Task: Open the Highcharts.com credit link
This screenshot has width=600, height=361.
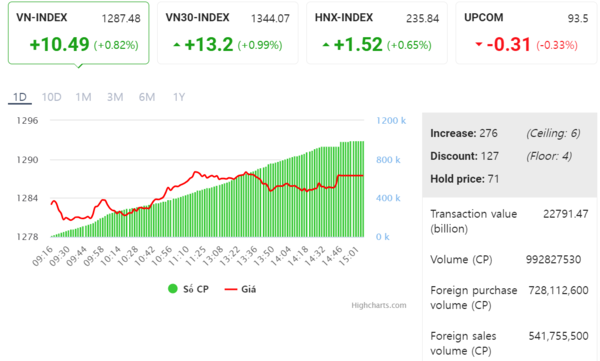Action: tap(379, 305)
